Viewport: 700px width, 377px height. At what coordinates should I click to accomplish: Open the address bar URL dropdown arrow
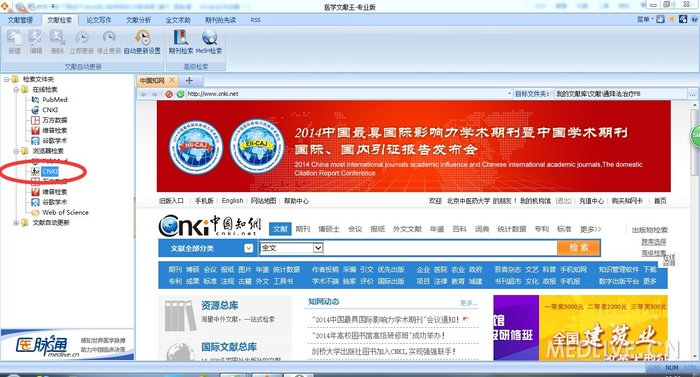pos(509,94)
